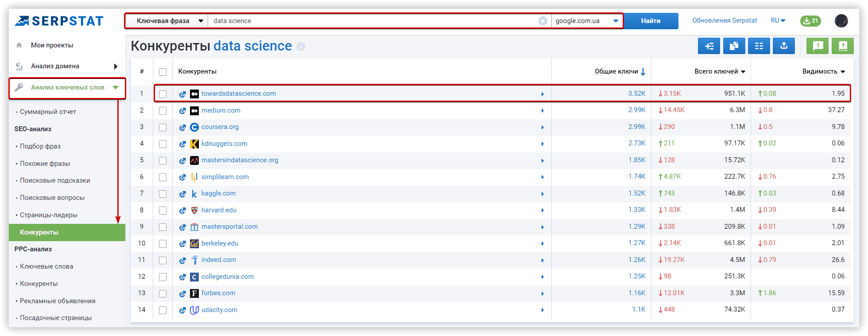Click the add filter list icon
868x336 pixels.
709,46
